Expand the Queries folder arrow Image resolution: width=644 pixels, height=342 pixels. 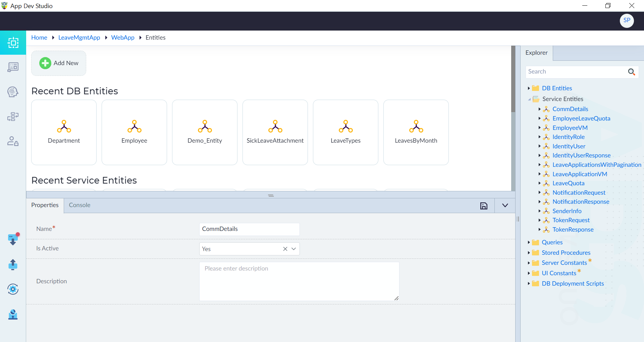click(529, 242)
